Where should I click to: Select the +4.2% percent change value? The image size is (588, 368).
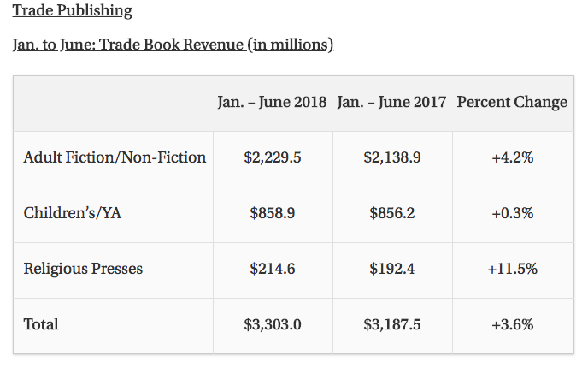coord(512,157)
